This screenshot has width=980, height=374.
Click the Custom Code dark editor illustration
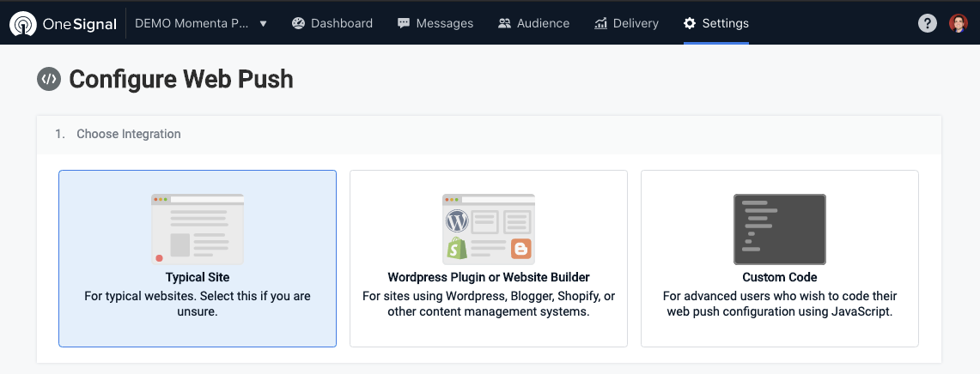click(780, 229)
